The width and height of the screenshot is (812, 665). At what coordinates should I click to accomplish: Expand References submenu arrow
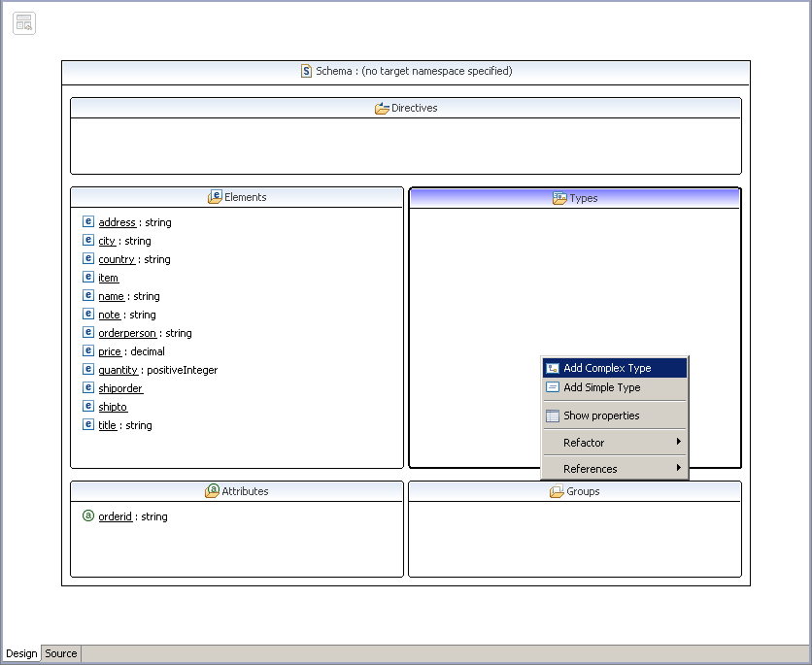point(678,468)
